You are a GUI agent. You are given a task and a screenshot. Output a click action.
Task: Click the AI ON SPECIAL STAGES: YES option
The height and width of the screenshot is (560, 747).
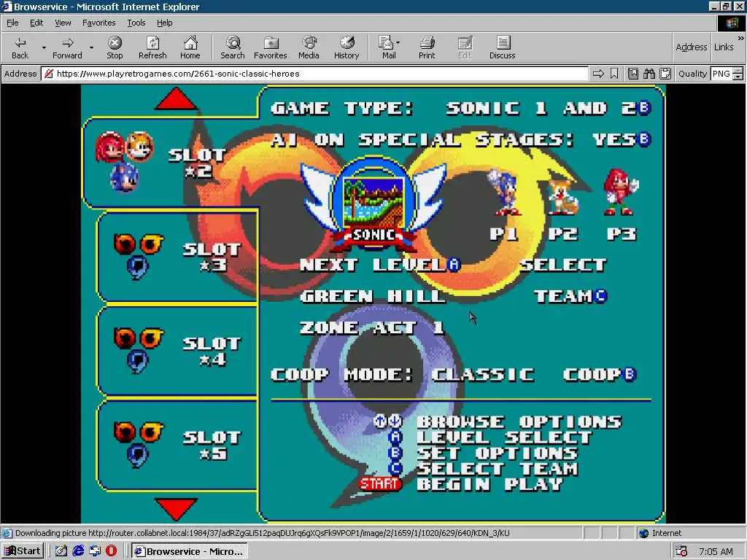pos(461,139)
